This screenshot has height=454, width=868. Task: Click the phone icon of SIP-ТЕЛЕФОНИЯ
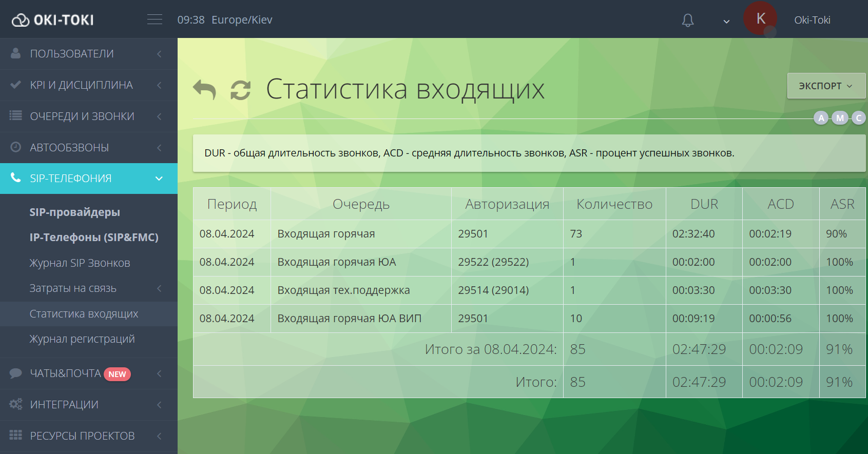point(16,178)
